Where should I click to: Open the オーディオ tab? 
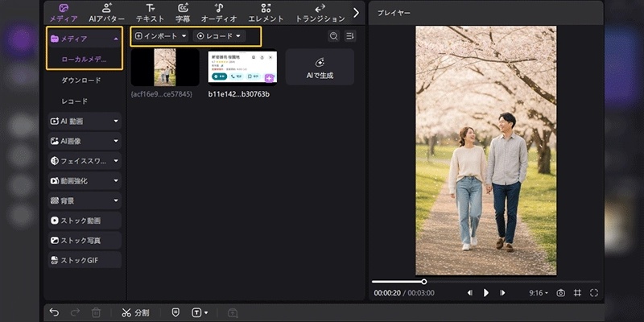coord(219,13)
